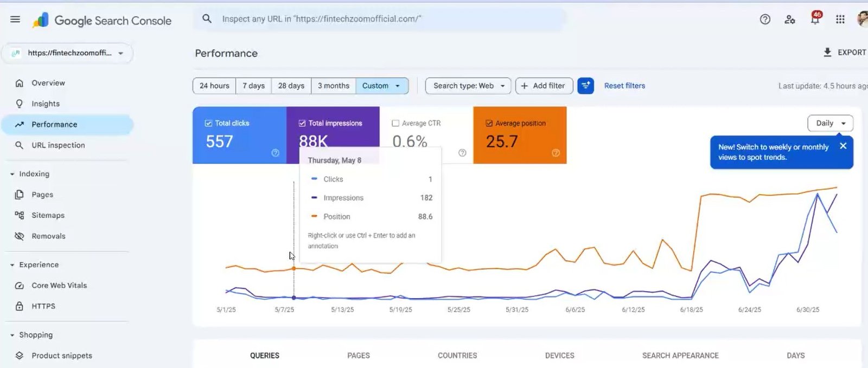Switch to the DAYS tab
The height and width of the screenshot is (368, 868).
(796, 356)
